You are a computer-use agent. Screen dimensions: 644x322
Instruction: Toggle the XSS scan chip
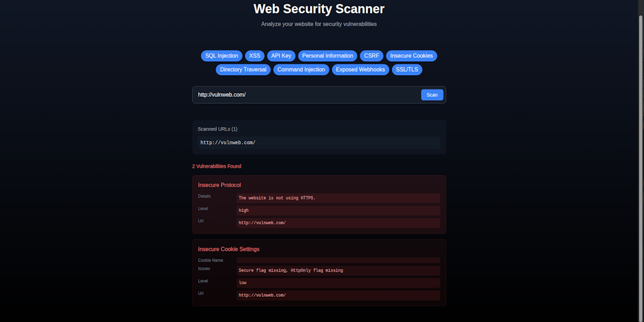255,56
